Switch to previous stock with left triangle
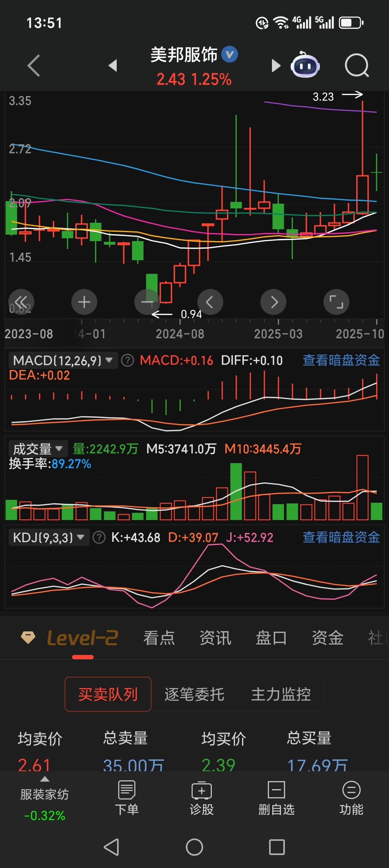The height and width of the screenshot is (868, 389). point(113,65)
